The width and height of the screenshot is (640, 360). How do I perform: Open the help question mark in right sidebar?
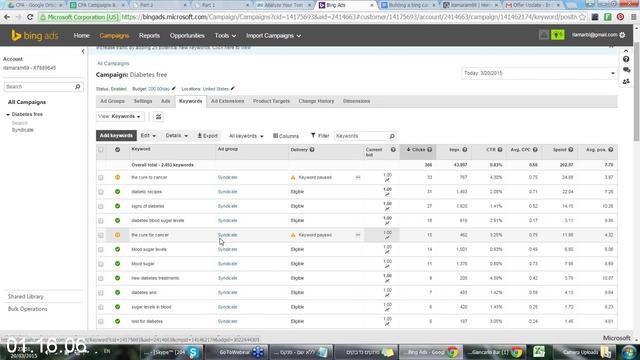(x=626, y=60)
